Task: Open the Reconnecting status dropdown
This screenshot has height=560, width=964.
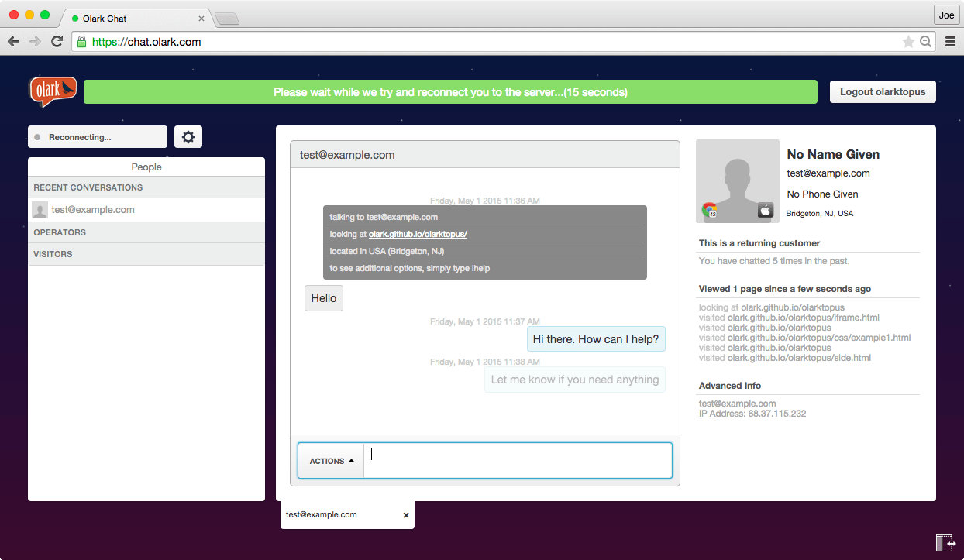Action: click(x=98, y=137)
